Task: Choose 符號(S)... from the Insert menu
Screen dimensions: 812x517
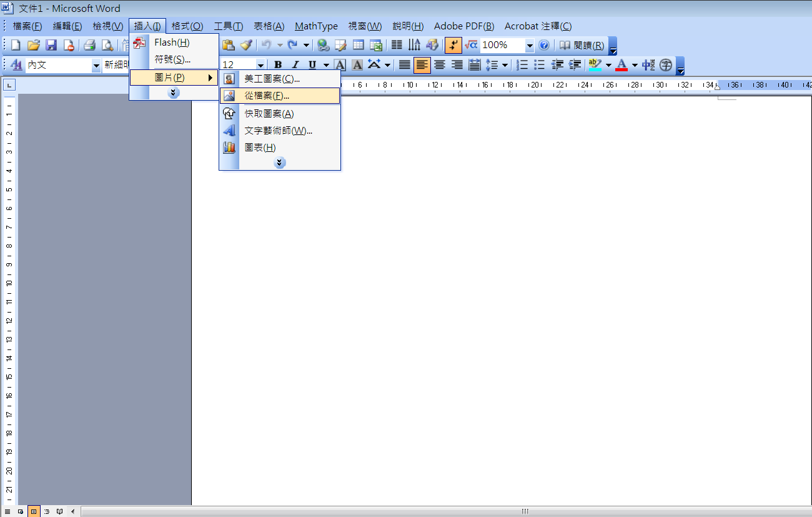Action: pos(174,59)
